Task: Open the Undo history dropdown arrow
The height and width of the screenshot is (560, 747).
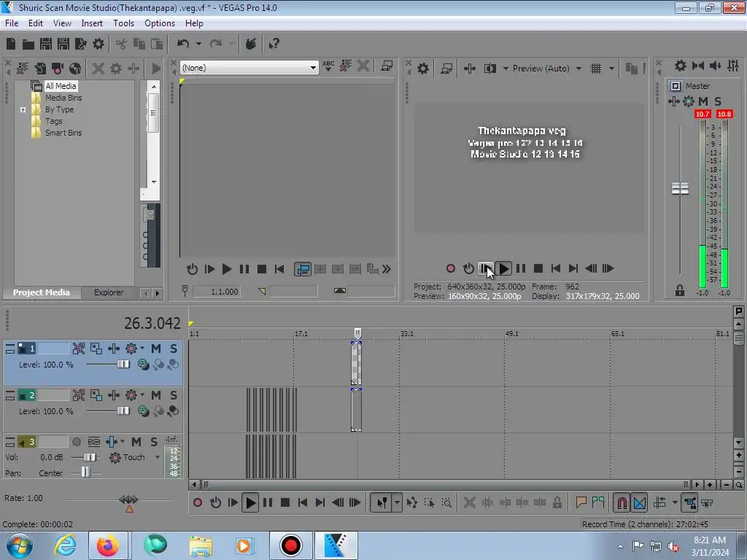Action: [198, 44]
